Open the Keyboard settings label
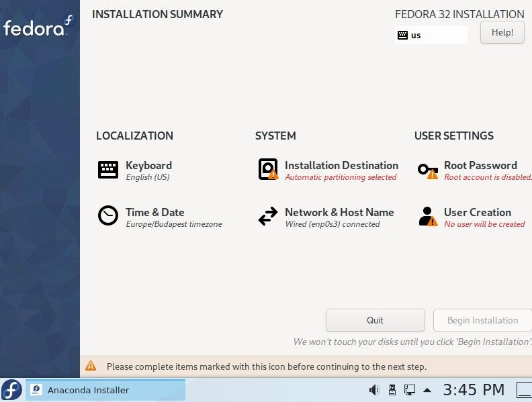532x402 pixels. click(x=148, y=165)
